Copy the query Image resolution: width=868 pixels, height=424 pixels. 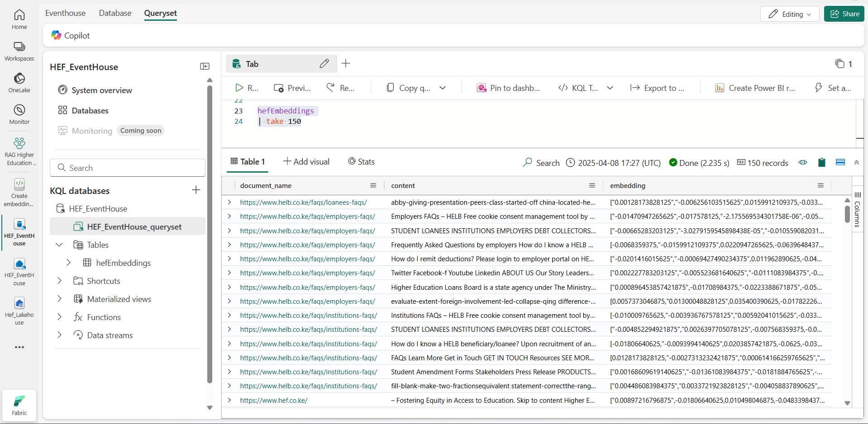coord(408,88)
